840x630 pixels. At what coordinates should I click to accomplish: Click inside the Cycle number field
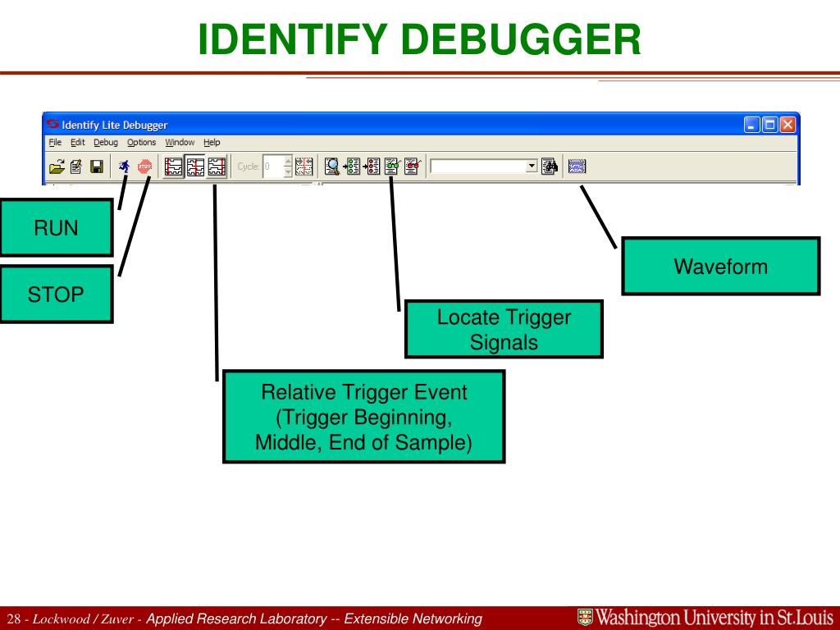click(x=272, y=167)
